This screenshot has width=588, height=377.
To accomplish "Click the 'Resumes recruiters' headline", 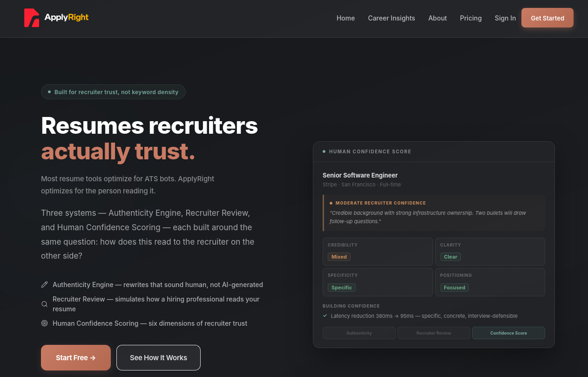I will coord(149,125).
